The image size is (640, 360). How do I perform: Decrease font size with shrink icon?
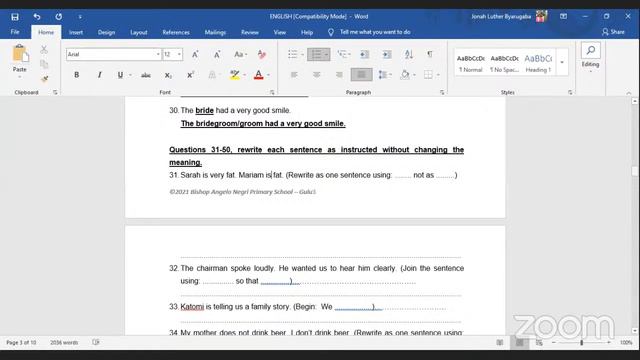click(x=217, y=54)
